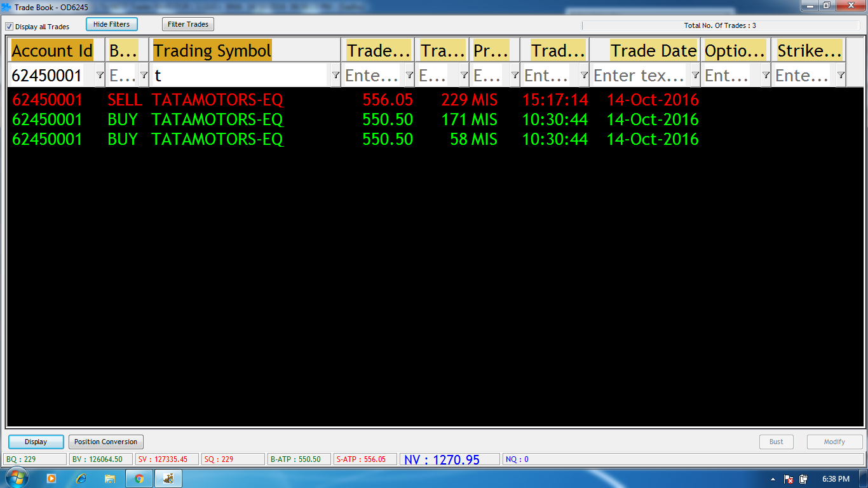
Task: Open the Strike Price column filter funnel
Action: (x=841, y=75)
